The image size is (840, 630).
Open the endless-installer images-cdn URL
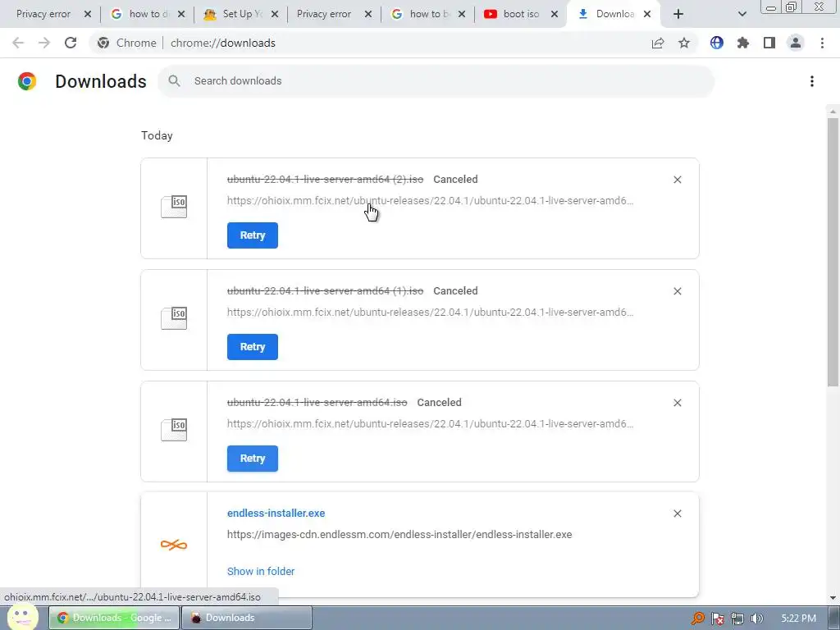[x=399, y=535]
